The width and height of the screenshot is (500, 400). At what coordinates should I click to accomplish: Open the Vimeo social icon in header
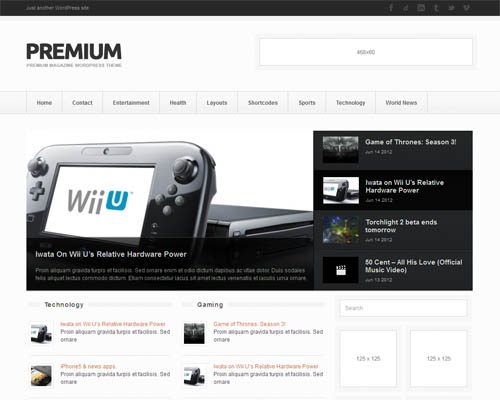tap(467, 8)
